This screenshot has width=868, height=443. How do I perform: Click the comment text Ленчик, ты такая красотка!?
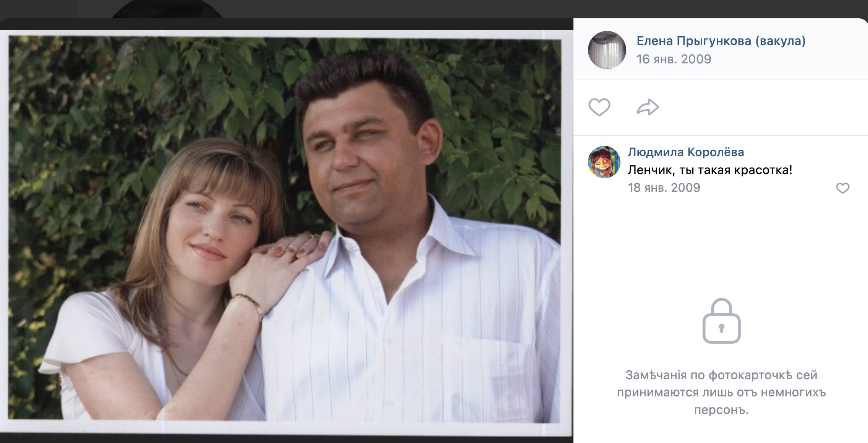710,170
